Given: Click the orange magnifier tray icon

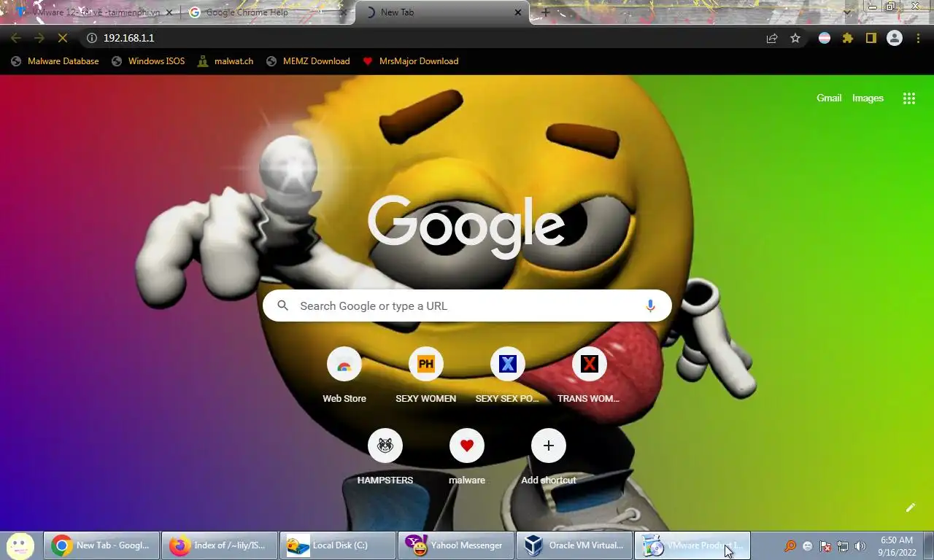Looking at the screenshot, I should 790,546.
